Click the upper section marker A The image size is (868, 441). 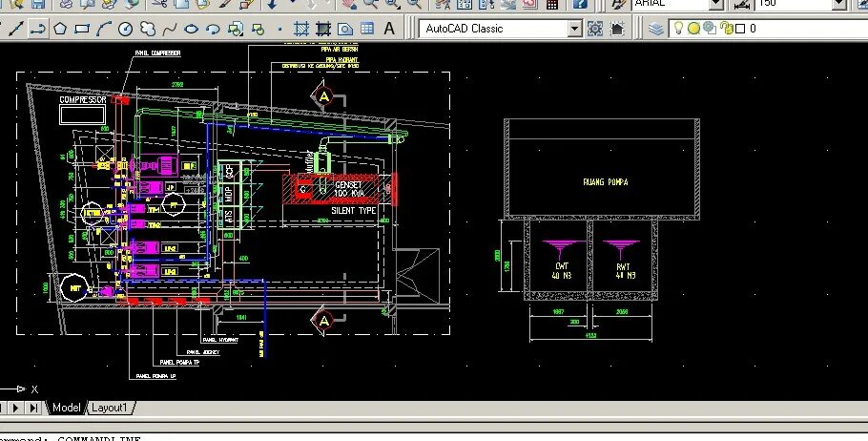[324, 97]
